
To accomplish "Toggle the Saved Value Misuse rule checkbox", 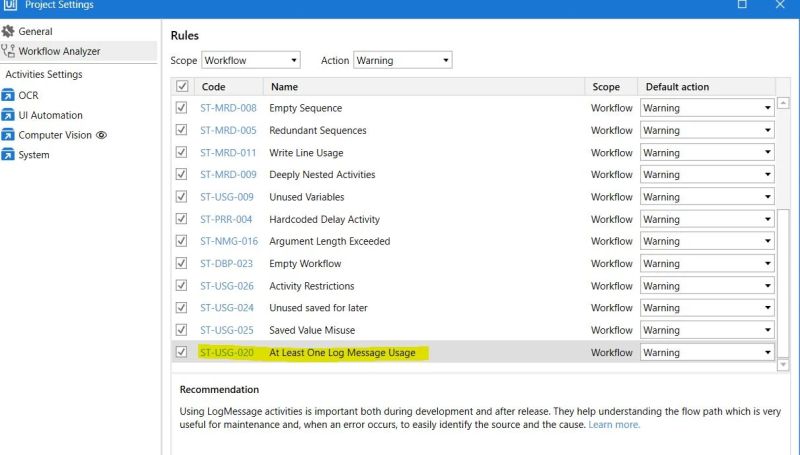I will pos(181,330).
